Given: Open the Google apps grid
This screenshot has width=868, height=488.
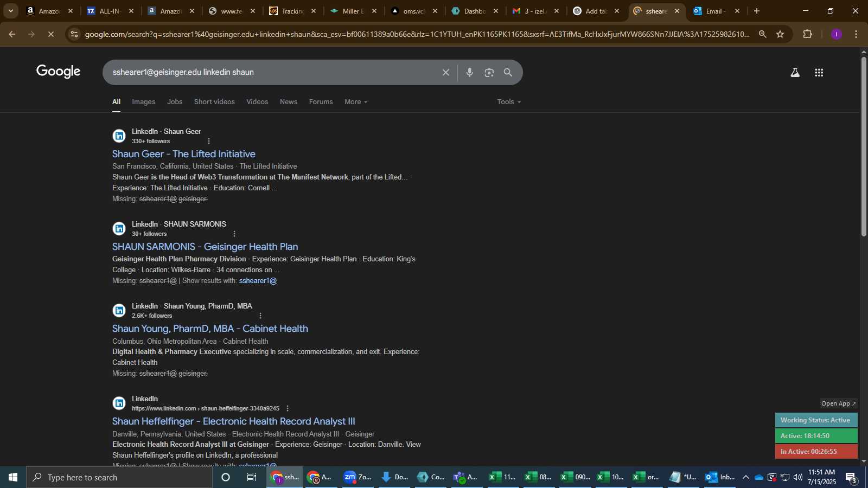Looking at the screenshot, I should tap(819, 72).
